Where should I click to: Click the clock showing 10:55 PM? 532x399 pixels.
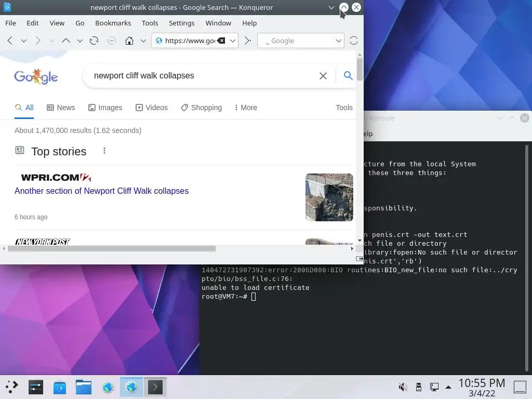tap(482, 383)
